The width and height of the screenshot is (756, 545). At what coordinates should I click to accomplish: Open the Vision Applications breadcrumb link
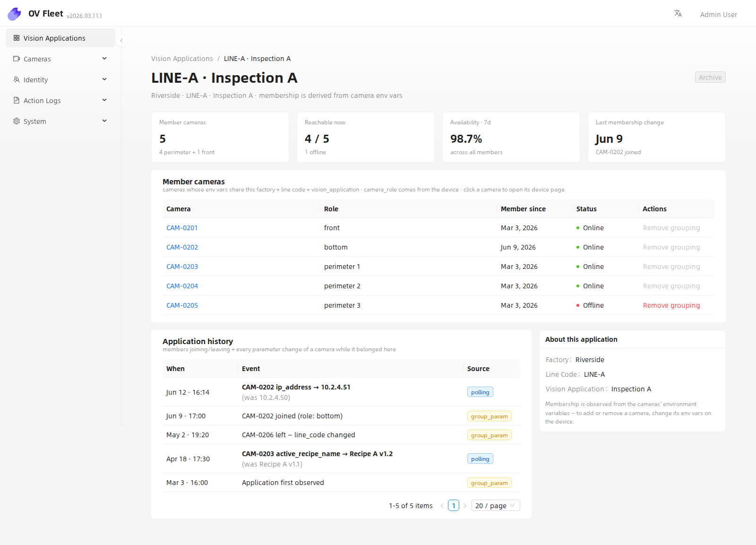tap(182, 59)
